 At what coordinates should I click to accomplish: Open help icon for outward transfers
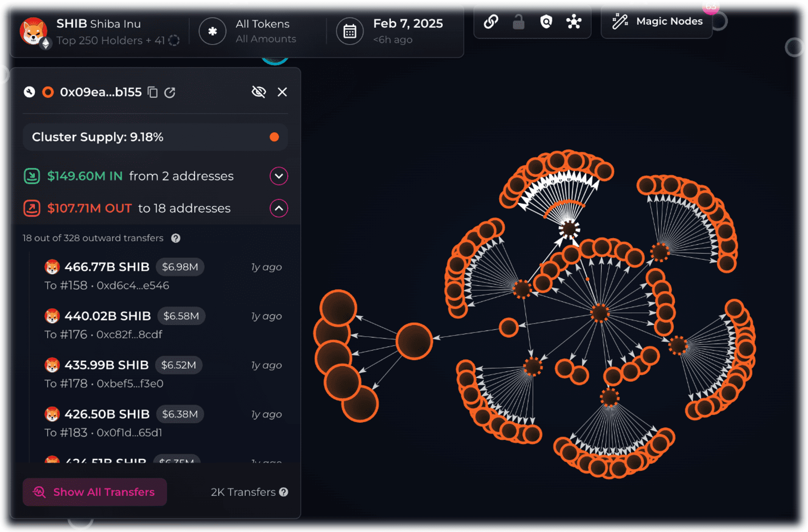pos(176,238)
